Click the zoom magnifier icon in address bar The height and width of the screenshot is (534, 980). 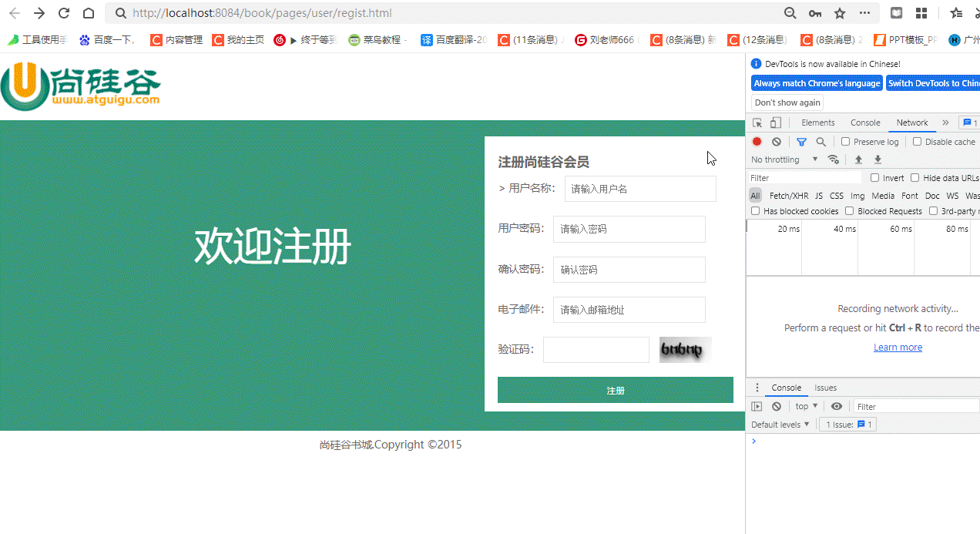coord(790,13)
